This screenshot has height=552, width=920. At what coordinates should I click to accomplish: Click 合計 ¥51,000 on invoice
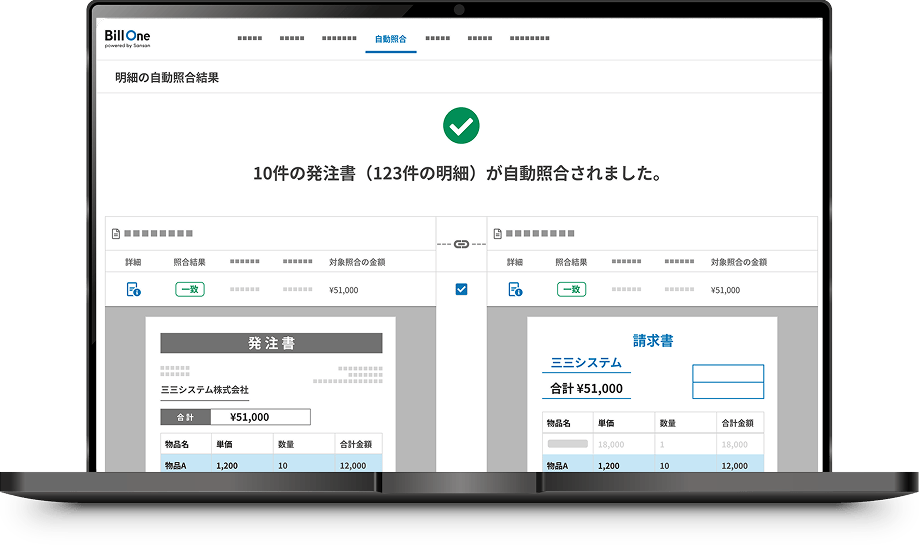[x=586, y=388]
